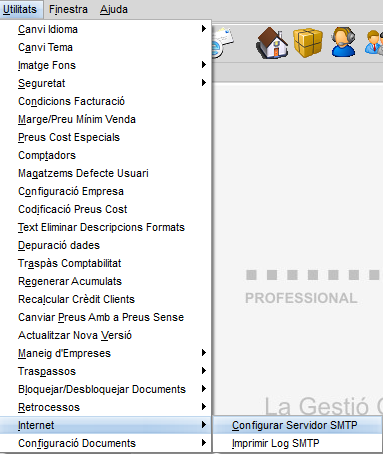This screenshot has height=454, width=383.
Task: Open the Seguretat submenu
Action: click(105, 83)
